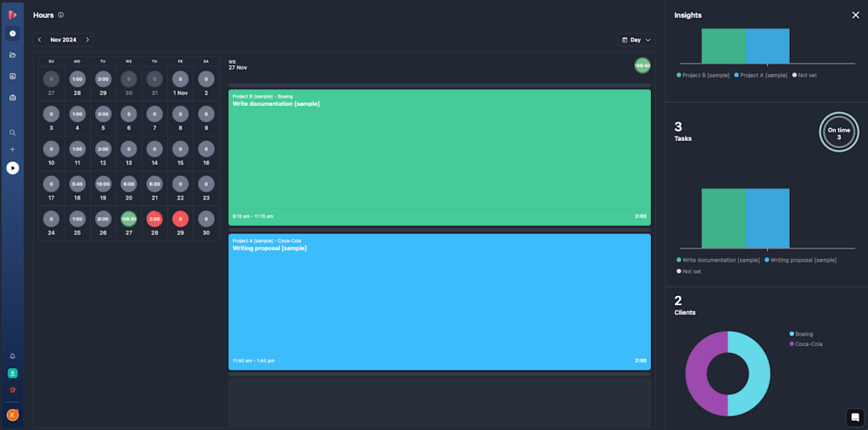
Task: Click the blue Writing proposal bar in Tasks chart
Action: click(x=767, y=218)
